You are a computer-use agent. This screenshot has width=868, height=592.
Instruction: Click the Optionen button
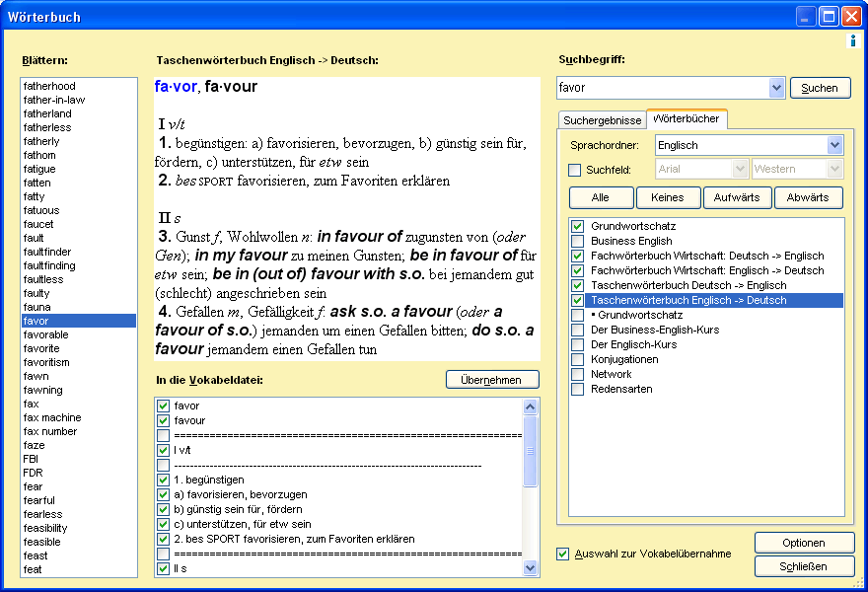pyautogui.click(x=804, y=543)
